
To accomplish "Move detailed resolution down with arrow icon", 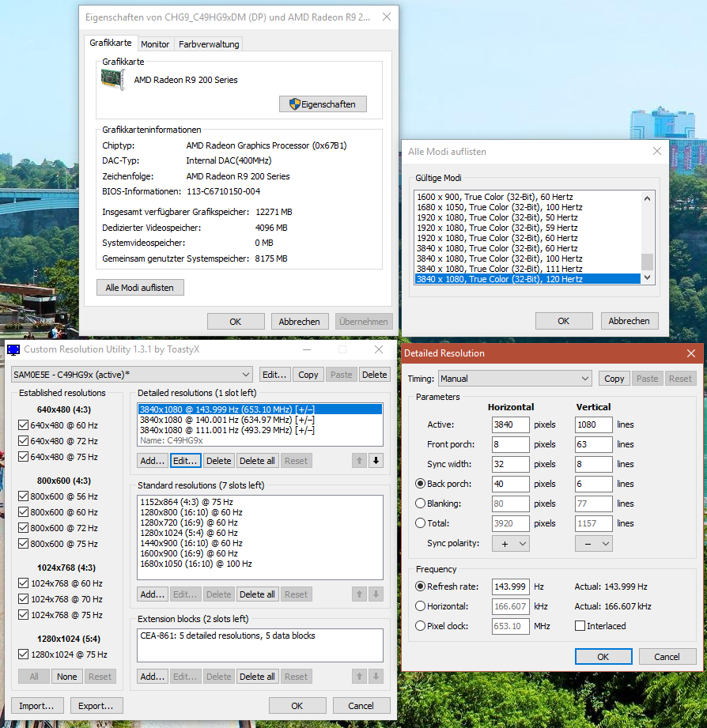I will [x=376, y=460].
